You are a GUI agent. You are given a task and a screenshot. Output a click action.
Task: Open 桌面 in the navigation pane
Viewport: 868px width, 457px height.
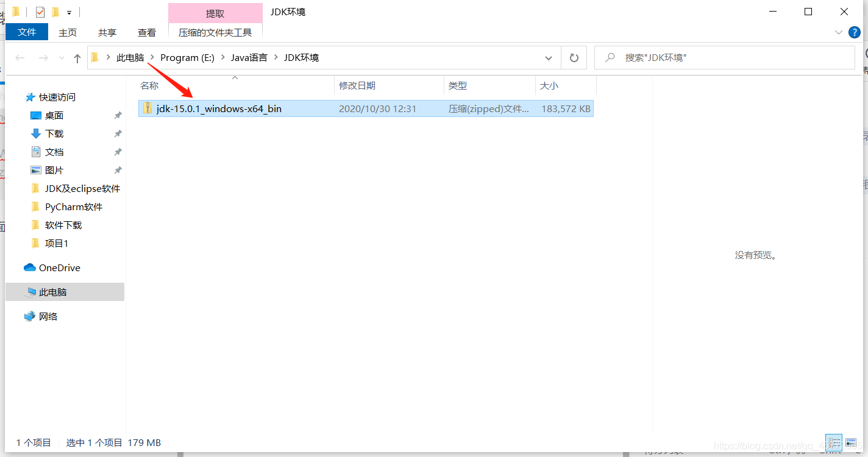[54, 115]
